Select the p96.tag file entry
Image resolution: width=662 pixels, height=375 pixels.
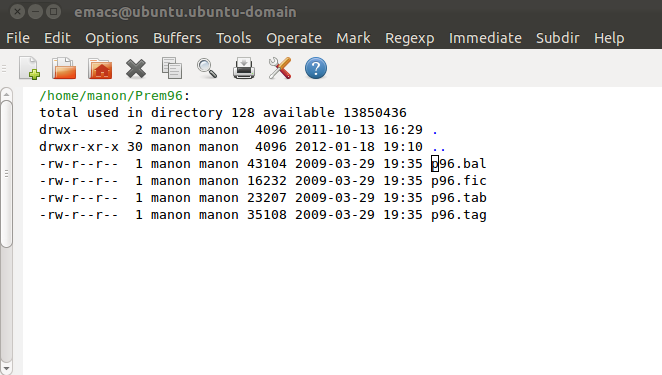tap(459, 215)
